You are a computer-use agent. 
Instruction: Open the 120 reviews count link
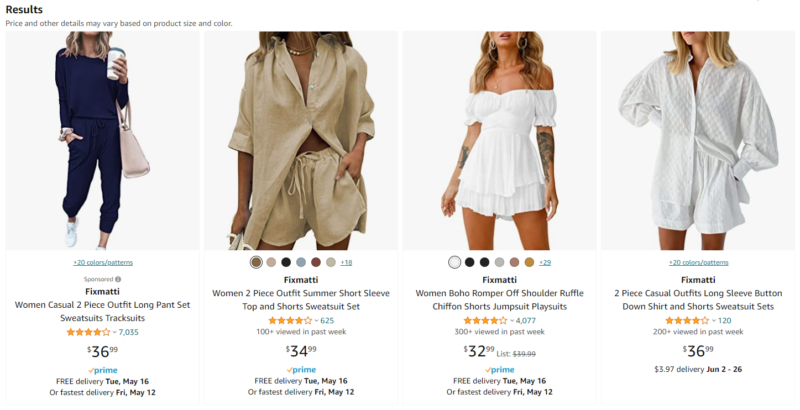pos(724,320)
